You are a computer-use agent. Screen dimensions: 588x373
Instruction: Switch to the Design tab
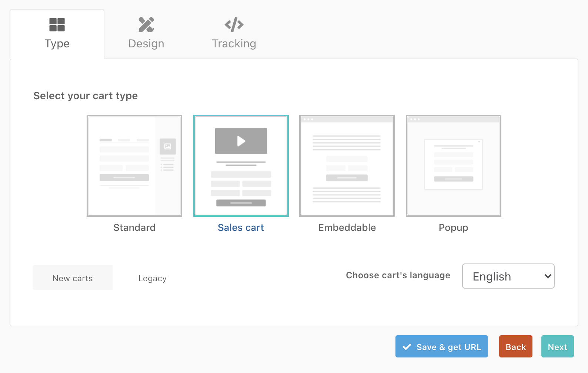tap(146, 34)
